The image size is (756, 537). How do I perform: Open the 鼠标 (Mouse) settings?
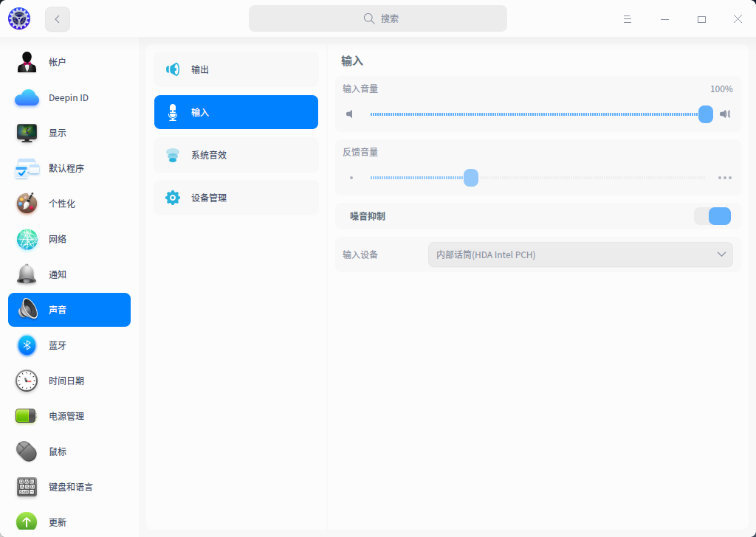[x=27, y=451]
